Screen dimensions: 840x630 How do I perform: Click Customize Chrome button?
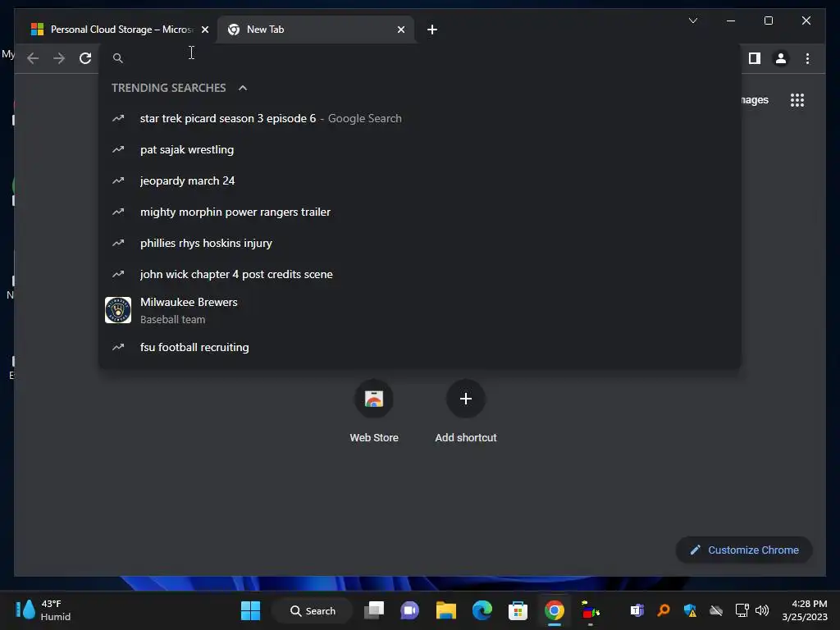[744, 550]
